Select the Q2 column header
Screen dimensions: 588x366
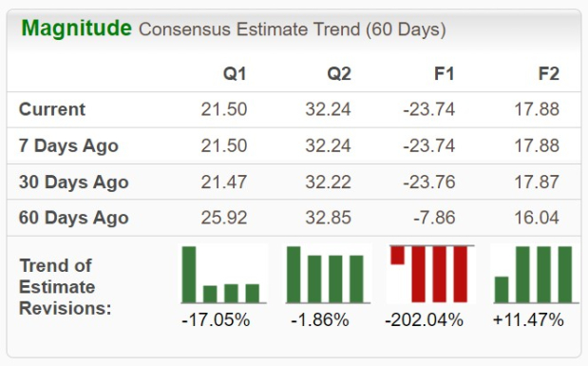339,73
